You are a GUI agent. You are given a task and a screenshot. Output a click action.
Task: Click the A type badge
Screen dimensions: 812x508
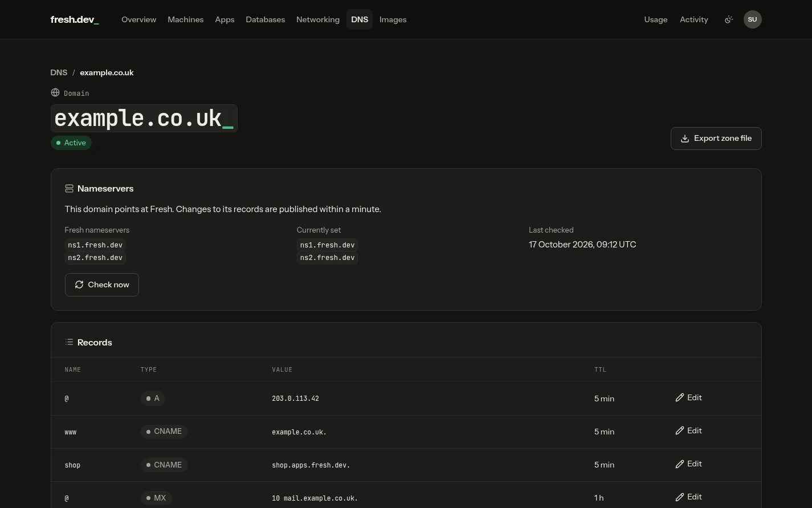tap(153, 398)
